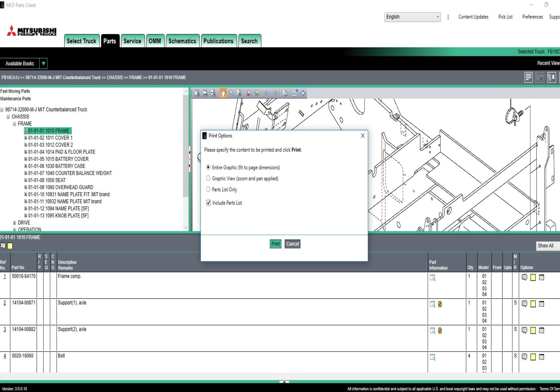Viewport: 560px width, 392px height.
Task: Select the pan hand tool in viewer toolbar
Action: (223, 93)
